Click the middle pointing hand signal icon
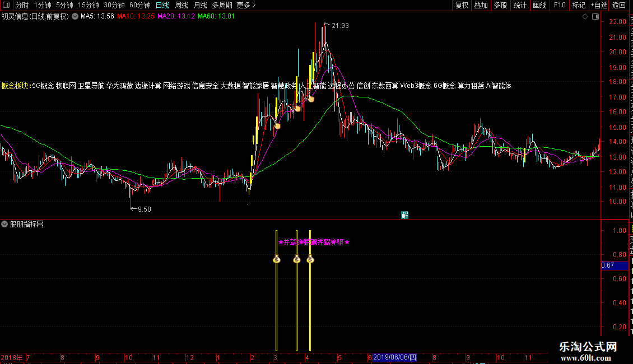This screenshot has height=364, width=633. pos(298,108)
